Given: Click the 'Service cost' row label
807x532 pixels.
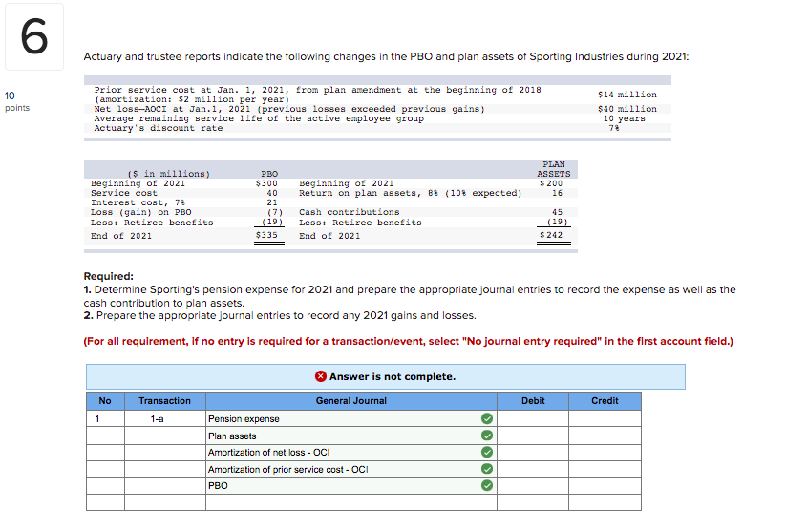Looking at the screenshot, I should tap(123, 193).
